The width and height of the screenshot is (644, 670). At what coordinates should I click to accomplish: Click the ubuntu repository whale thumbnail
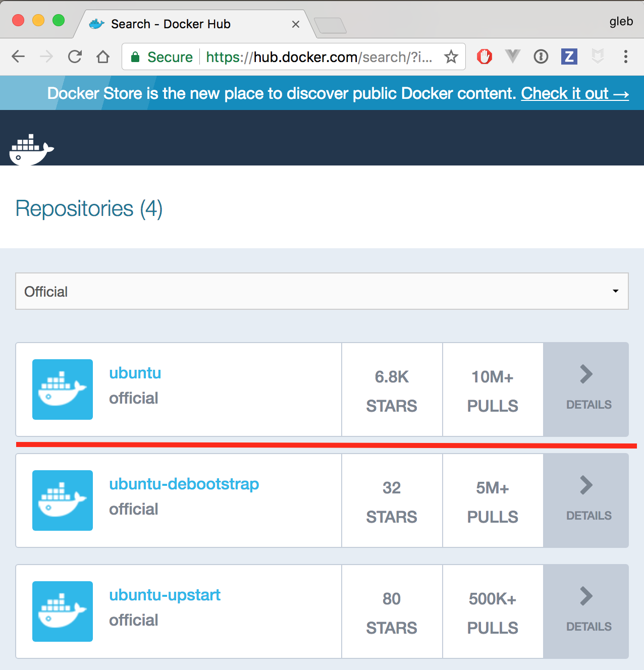pos(63,389)
